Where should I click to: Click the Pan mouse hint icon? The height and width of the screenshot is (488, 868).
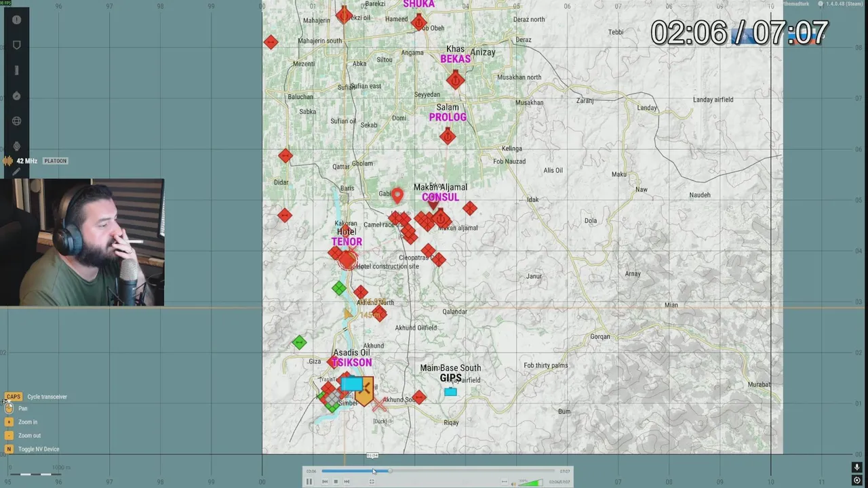pos(9,408)
